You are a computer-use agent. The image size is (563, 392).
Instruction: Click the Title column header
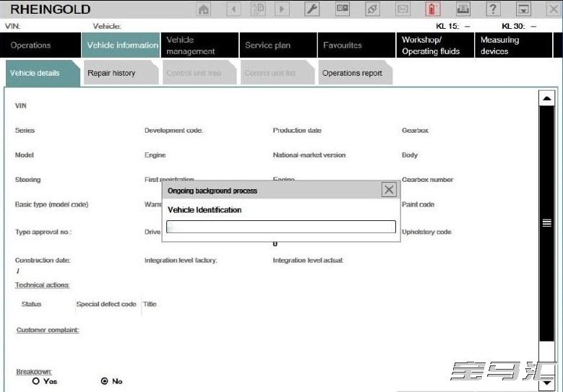[150, 304]
